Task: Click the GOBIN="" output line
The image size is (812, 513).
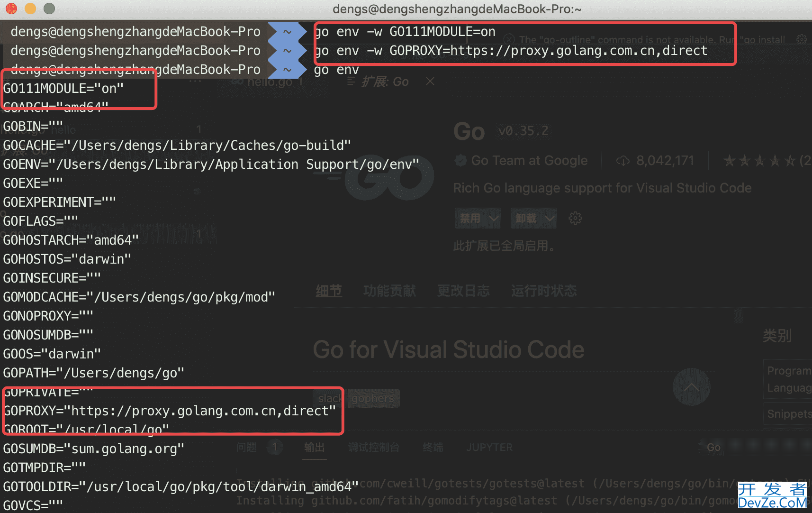Action: pyautogui.click(x=33, y=127)
